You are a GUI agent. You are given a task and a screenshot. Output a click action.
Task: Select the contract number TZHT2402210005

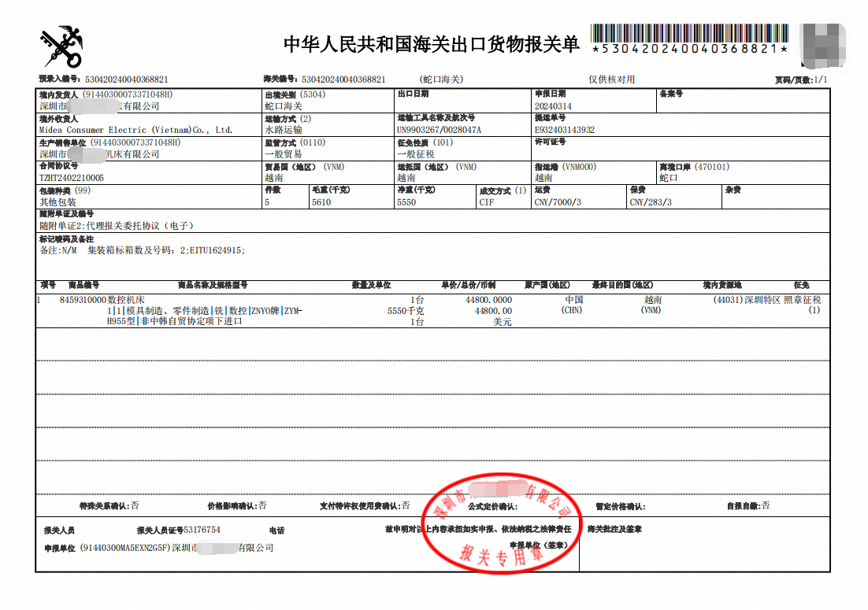click(72, 178)
